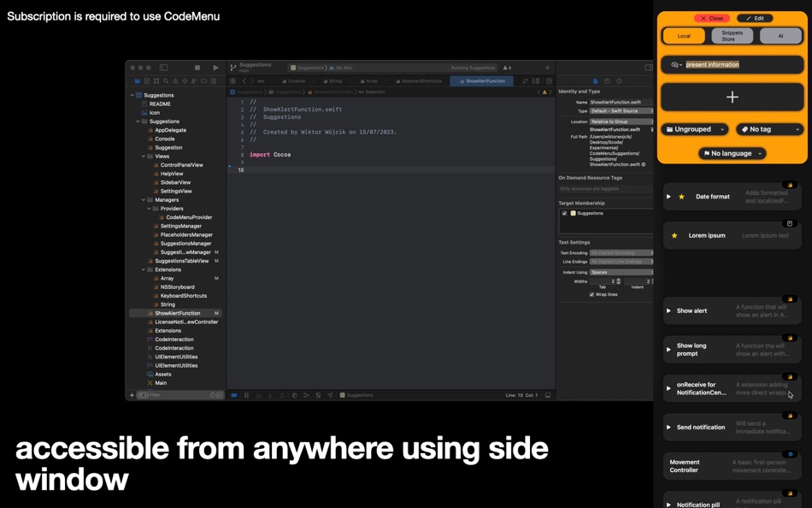
Task: Switch to the Console editor tab
Action: point(294,81)
